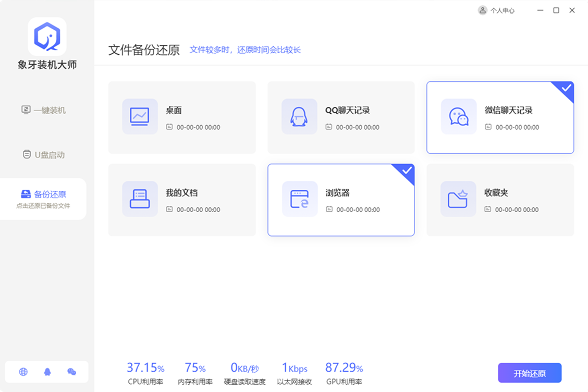Click the 收藏夹 favorites folder icon
588x392 pixels.
pyautogui.click(x=458, y=199)
